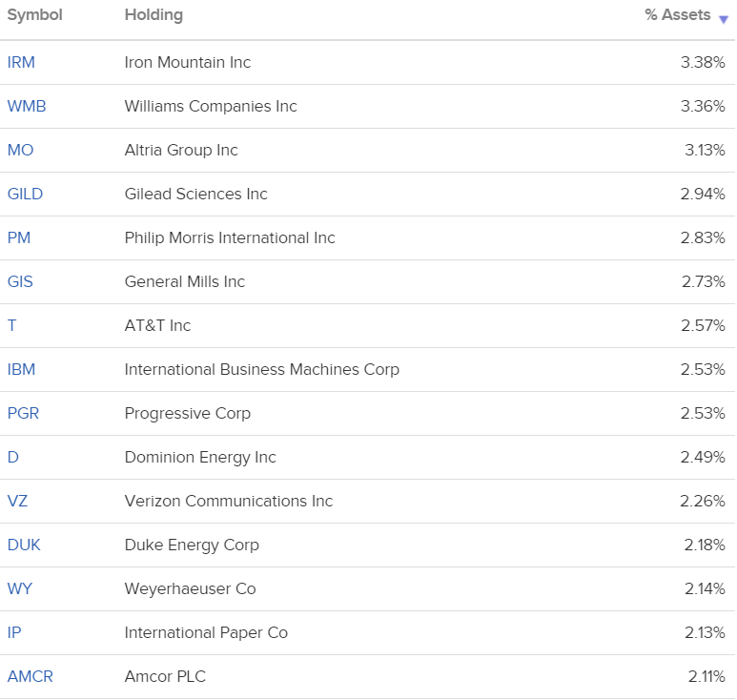
Task: Click the 2.83% value for Philip Morris
Action: [x=703, y=237]
